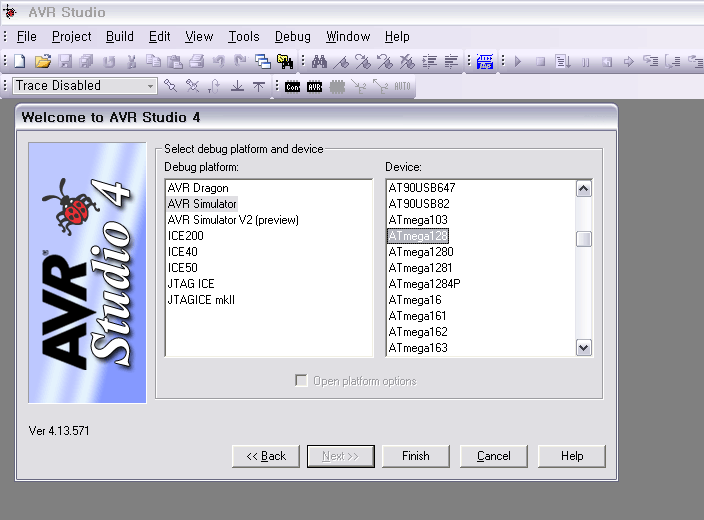The image size is (704, 520).
Task: Click the cascading windows toolbar icon
Action: click(x=263, y=61)
